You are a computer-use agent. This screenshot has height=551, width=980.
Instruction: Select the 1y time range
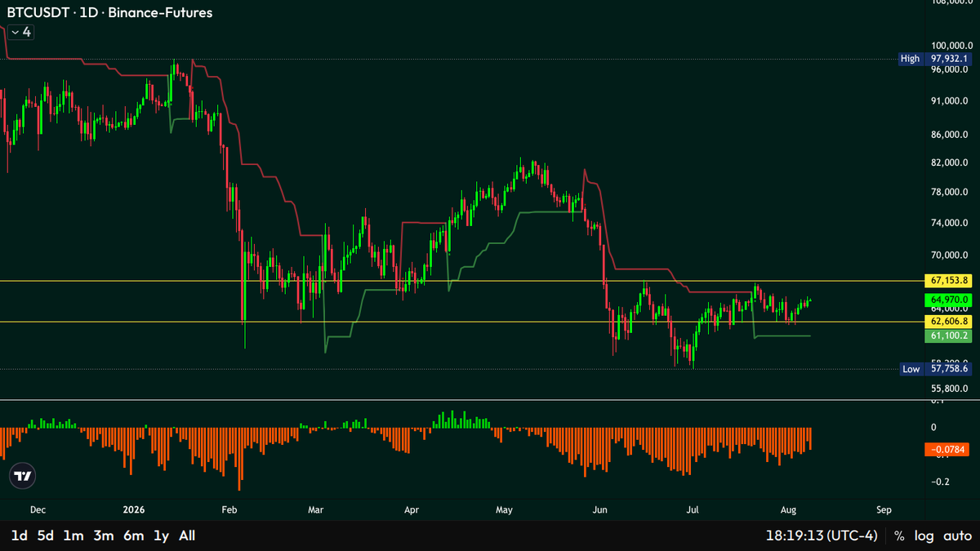(x=161, y=535)
